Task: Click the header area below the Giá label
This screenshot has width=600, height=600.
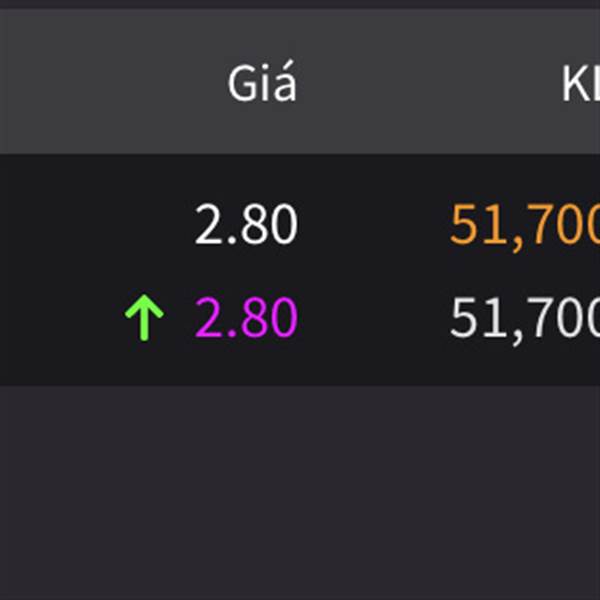Action: [262, 128]
